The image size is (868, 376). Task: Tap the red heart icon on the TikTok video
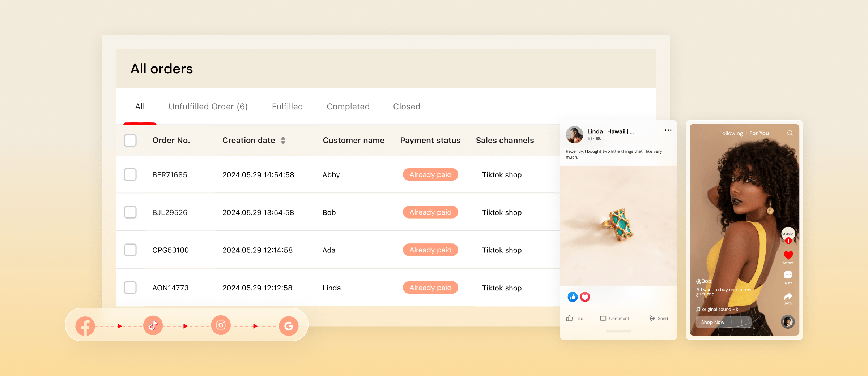pyautogui.click(x=788, y=255)
